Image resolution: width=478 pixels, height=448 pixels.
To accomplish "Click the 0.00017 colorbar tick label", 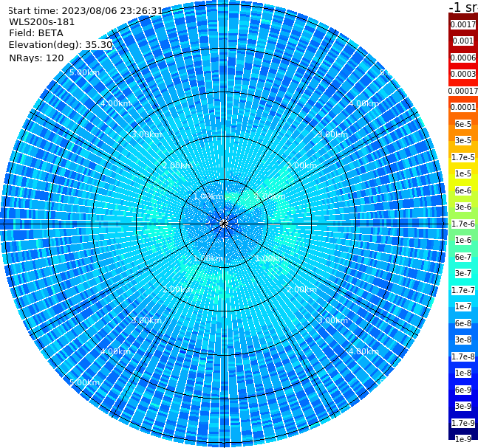I will 463,91.
